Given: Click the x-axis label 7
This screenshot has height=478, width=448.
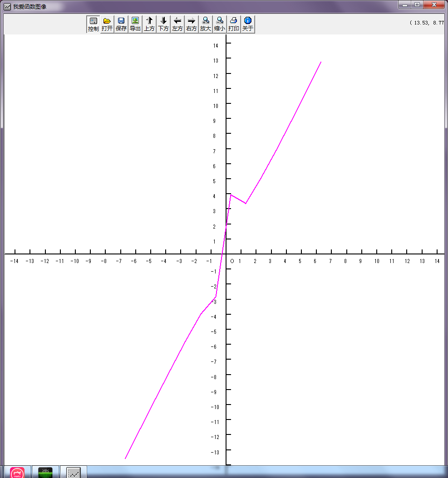Looking at the screenshot, I should point(330,261).
